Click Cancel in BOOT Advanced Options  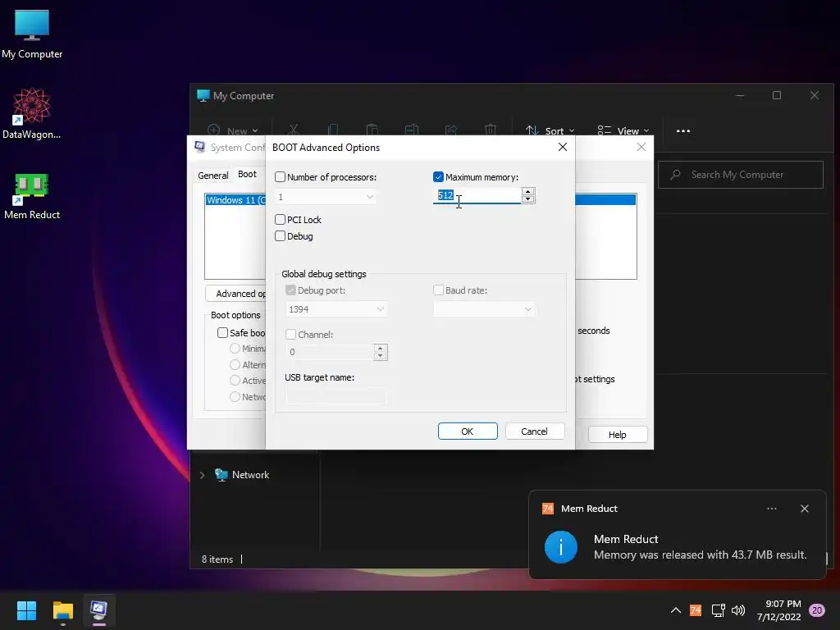click(x=535, y=431)
